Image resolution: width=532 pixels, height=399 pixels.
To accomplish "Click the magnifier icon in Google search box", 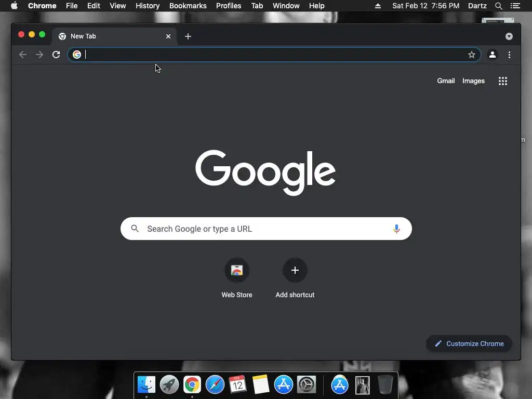I will click(x=135, y=229).
